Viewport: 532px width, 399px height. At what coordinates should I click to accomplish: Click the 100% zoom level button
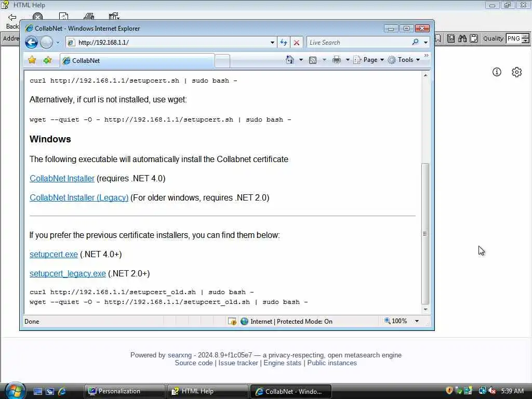395,321
